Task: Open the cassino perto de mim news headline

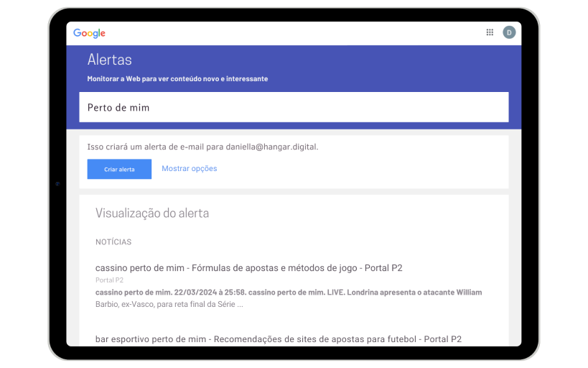Action: pos(248,268)
